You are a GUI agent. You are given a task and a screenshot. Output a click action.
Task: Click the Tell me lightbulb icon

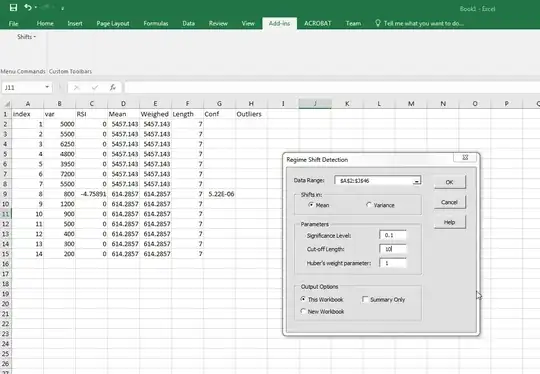pos(378,23)
